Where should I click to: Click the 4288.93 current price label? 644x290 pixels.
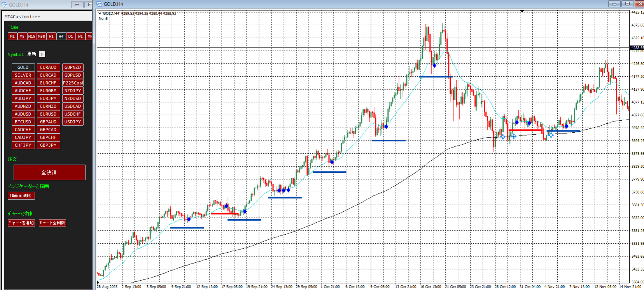point(636,48)
